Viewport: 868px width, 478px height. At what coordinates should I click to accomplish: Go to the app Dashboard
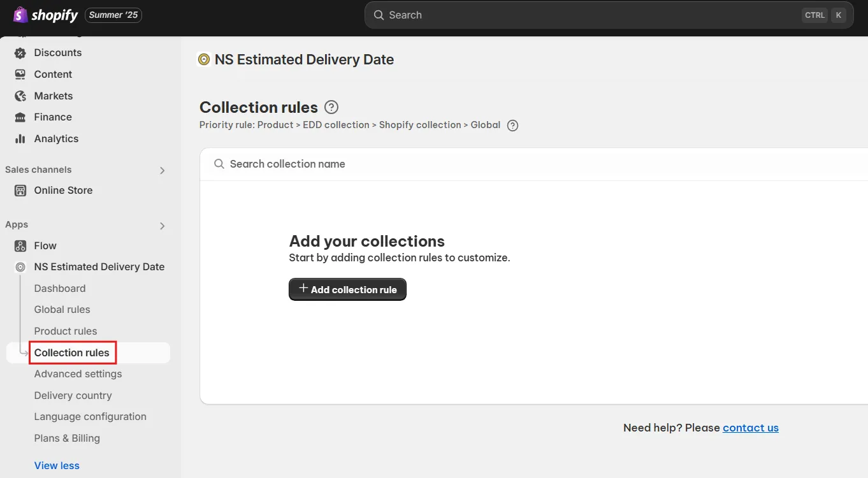point(60,289)
